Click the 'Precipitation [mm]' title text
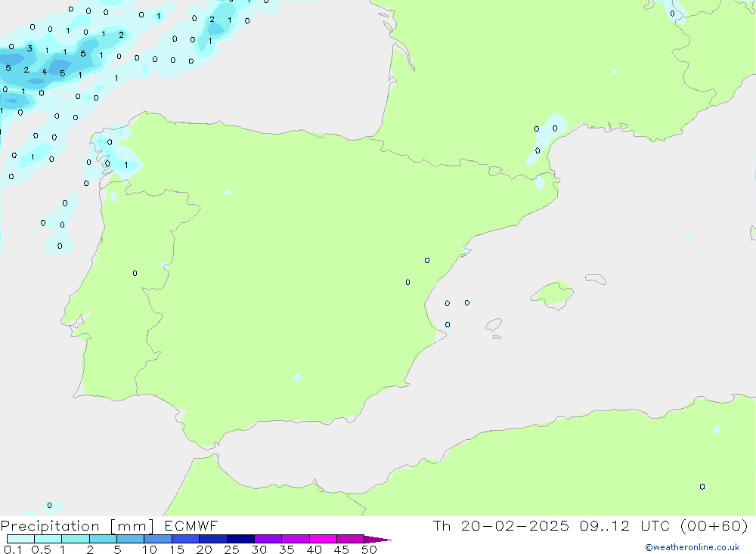 click(x=77, y=526)
